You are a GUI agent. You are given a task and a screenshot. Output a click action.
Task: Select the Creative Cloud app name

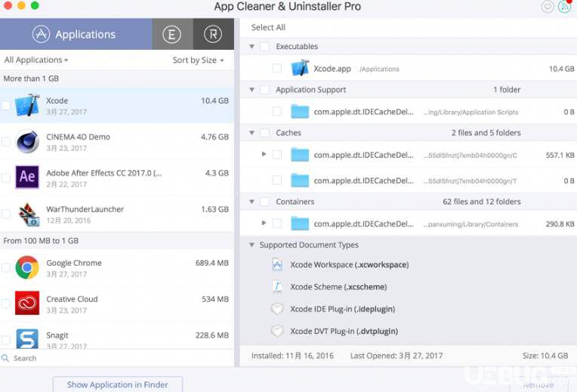pyautogui.click(x=73, y=299)
